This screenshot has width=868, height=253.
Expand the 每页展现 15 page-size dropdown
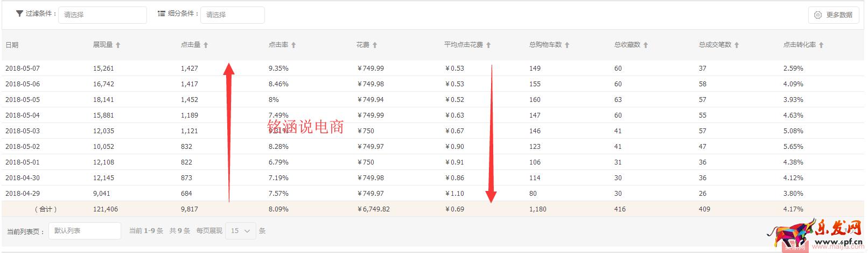tap(240, 231)
